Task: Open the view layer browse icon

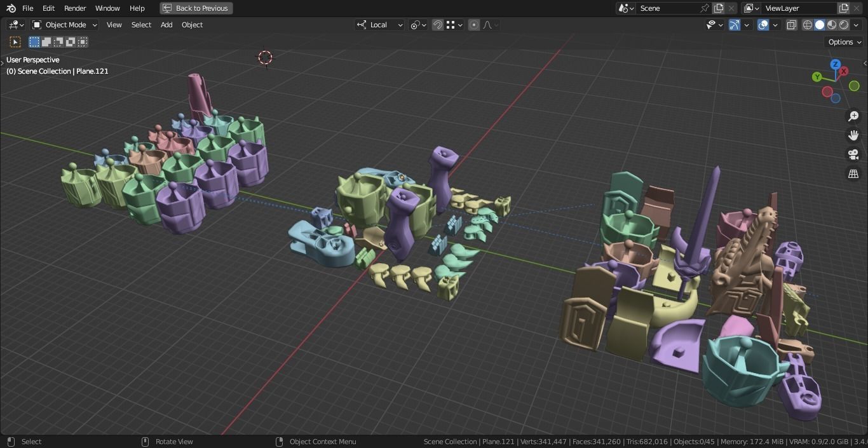Action: [752, 8]
